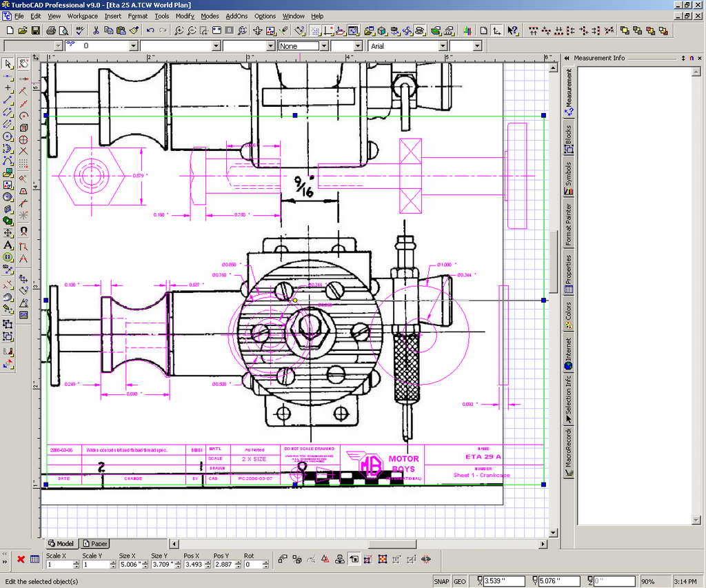Open the Arial font dropdown
The image size is (706, 588).
[443, 46]
